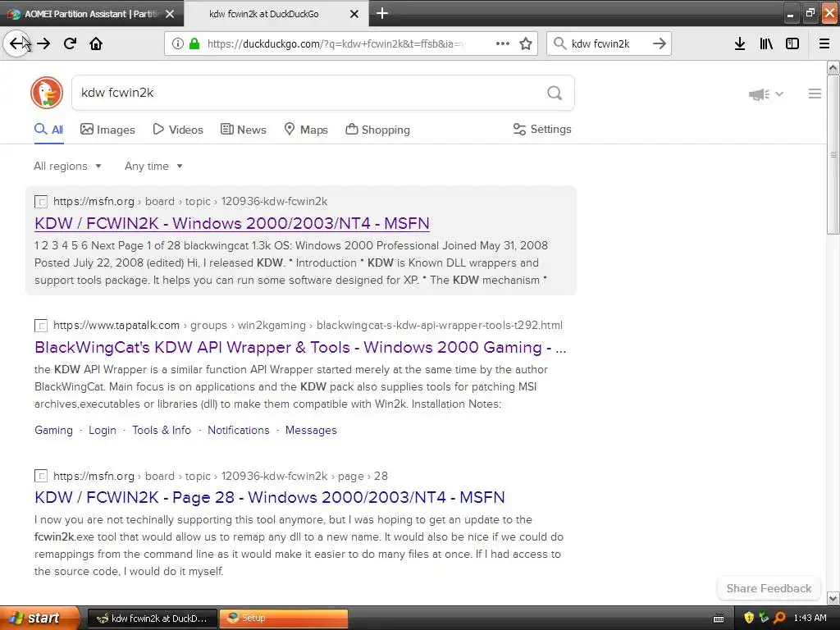Viewport: 840px width, 630px height.
Task: Click the Share Feedback button
Action: (769, 589)
